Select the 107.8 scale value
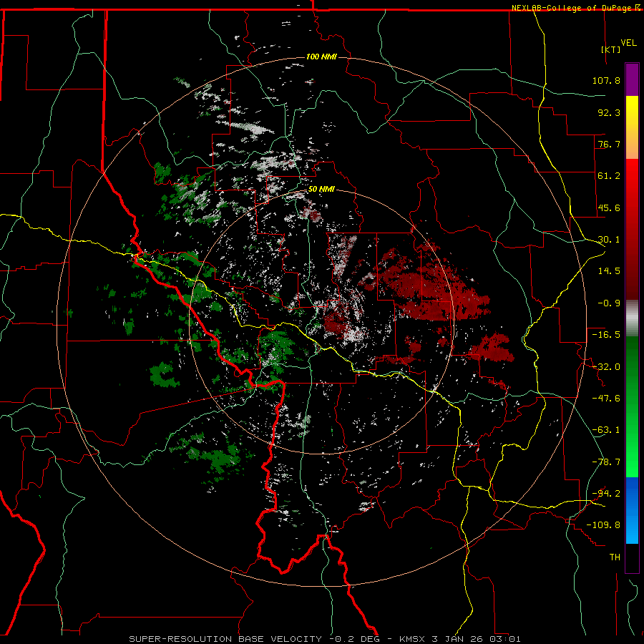 [606, 80]
